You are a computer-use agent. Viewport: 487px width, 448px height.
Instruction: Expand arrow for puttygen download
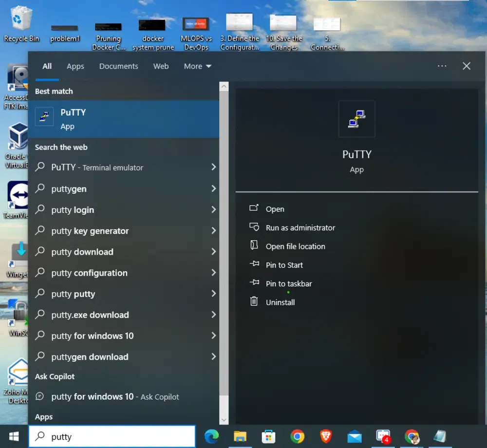click(x=213, y=356)
